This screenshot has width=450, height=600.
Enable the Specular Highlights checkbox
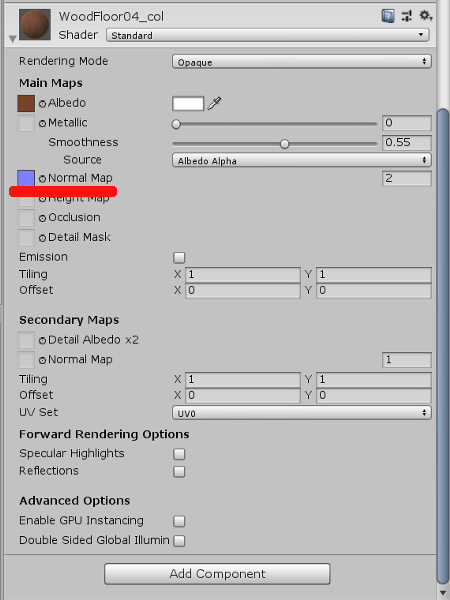179,454
